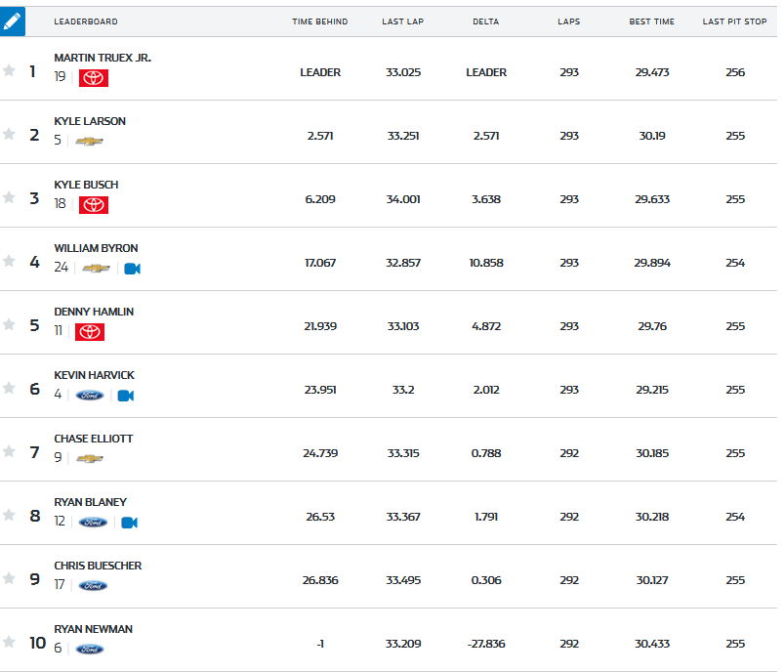This screenshot has height=672, width=784.
Task: Star Chase Elliott as a favorite
Action: [10, 451]
